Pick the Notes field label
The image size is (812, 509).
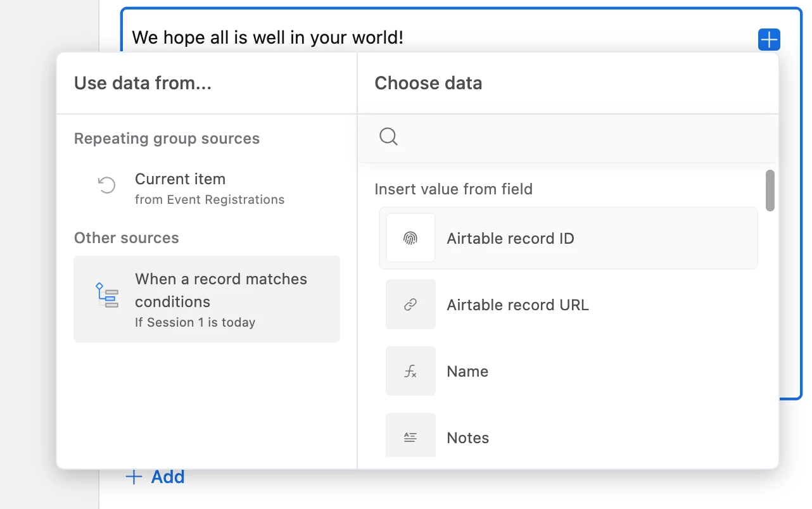[468, 438]
